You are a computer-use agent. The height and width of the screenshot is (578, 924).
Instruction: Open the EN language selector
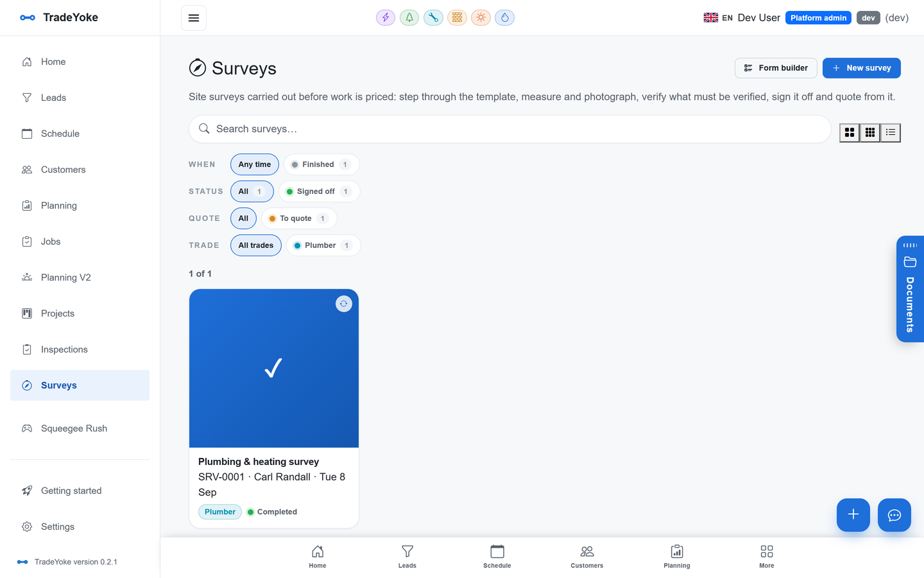click(718, 18)
